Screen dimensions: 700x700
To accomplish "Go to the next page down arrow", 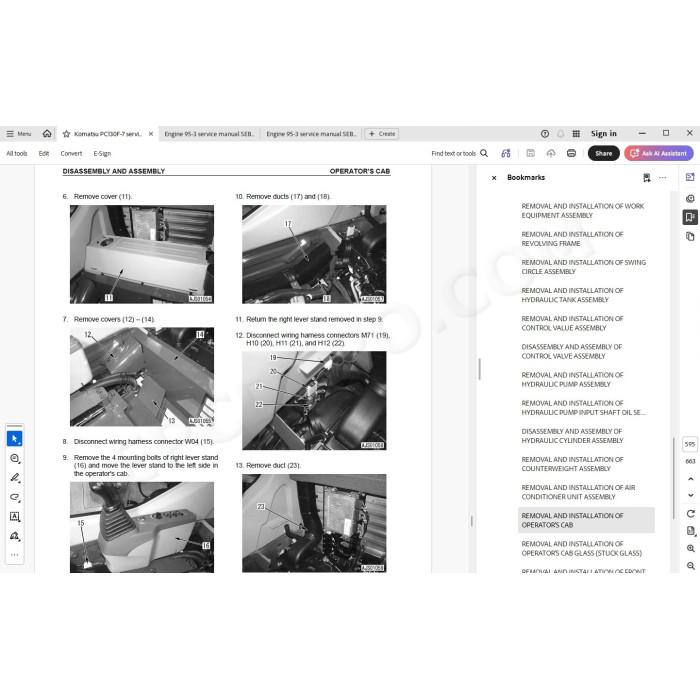I will 690,495.
